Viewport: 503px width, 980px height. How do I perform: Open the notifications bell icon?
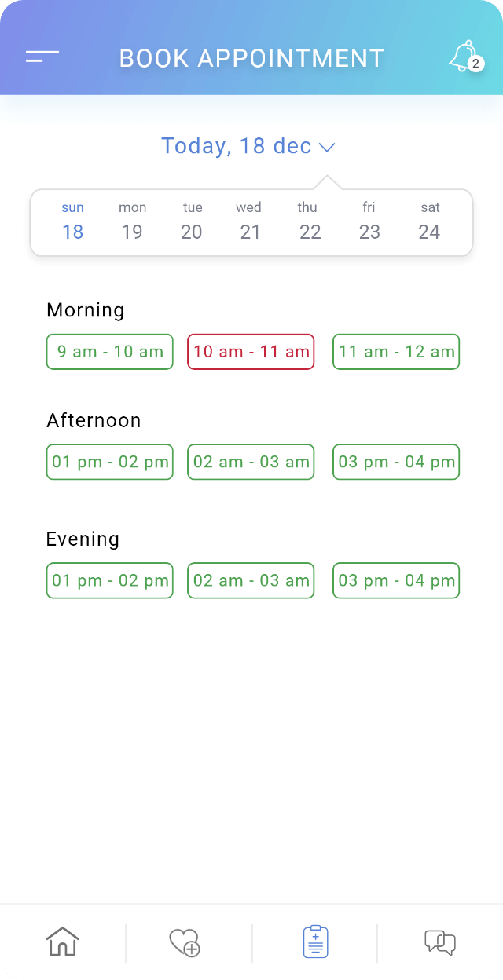pyautogui.click(x=464, y=57)
